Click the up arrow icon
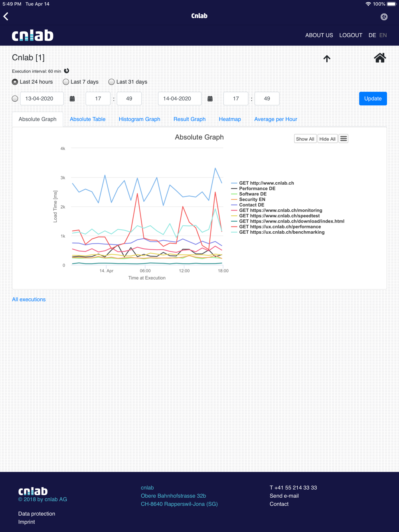This screenshot has height=532, width=399. 327,59
